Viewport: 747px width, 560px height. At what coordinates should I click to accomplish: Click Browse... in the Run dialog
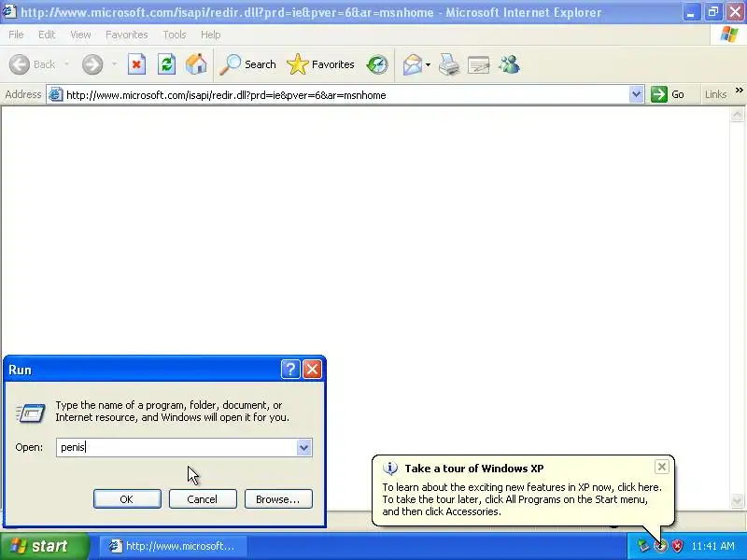pyautogui.click(x=278, y=499)
